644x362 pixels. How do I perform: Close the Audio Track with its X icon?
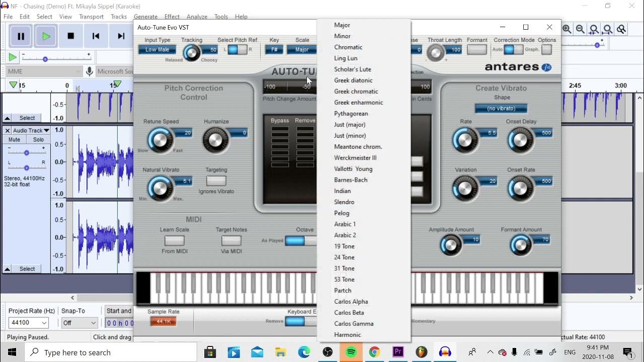(8, 130)
